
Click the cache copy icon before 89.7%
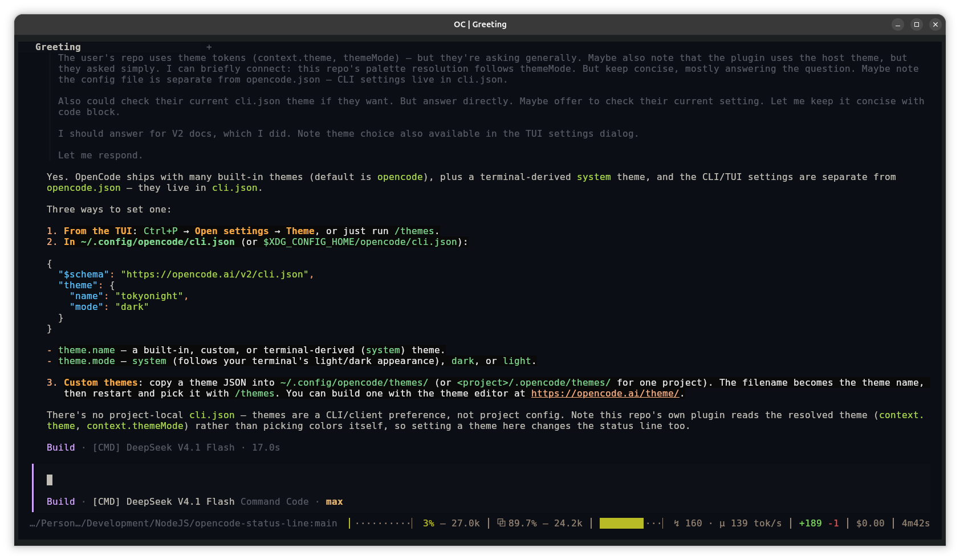501,522
